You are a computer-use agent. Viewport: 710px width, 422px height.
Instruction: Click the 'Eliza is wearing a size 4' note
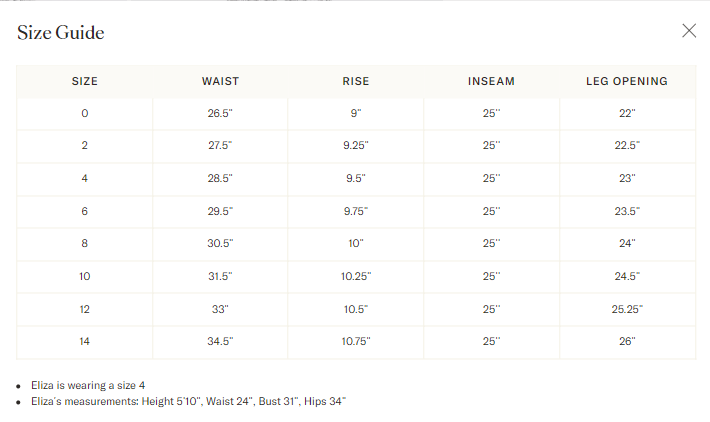(88, 385)
